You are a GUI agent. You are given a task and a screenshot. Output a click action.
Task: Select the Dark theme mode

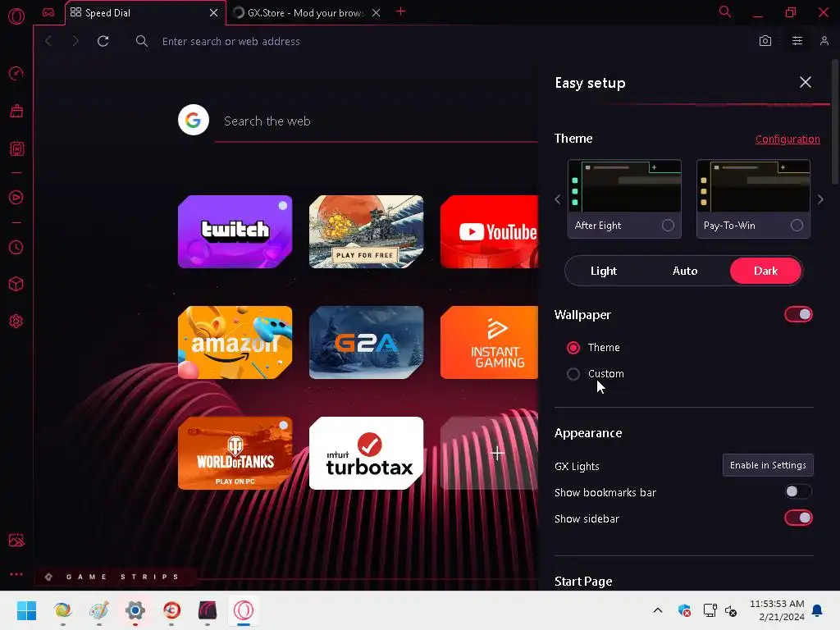click(765, 271)
